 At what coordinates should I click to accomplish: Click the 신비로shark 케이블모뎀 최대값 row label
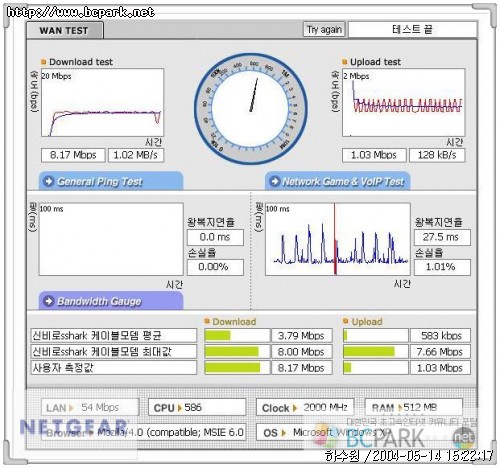[x=114, y=351]
